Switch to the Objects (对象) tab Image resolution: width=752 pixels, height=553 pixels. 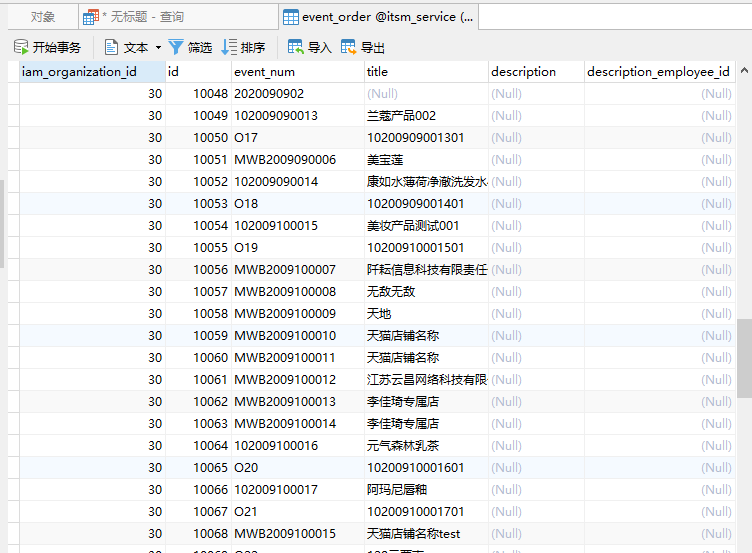pos(43,17)
